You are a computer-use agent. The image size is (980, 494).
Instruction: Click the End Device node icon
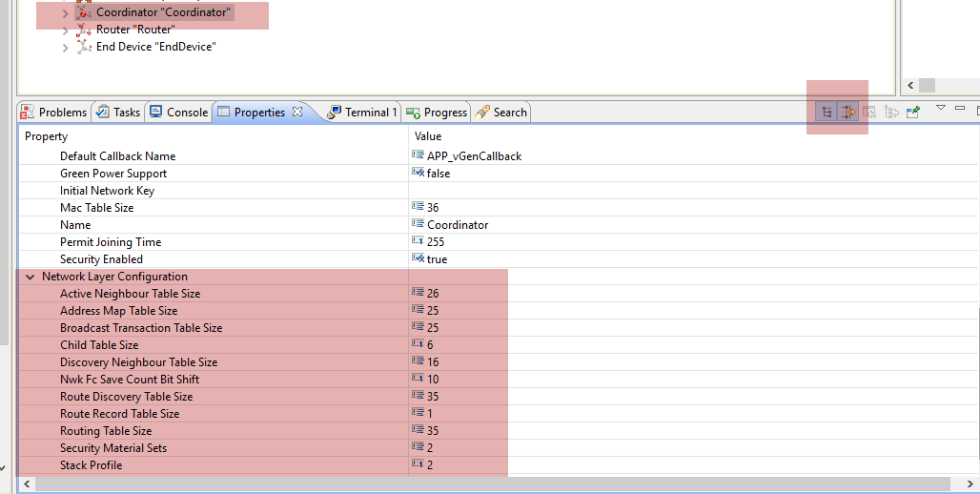pyautogui.click(x=84, y=47)
